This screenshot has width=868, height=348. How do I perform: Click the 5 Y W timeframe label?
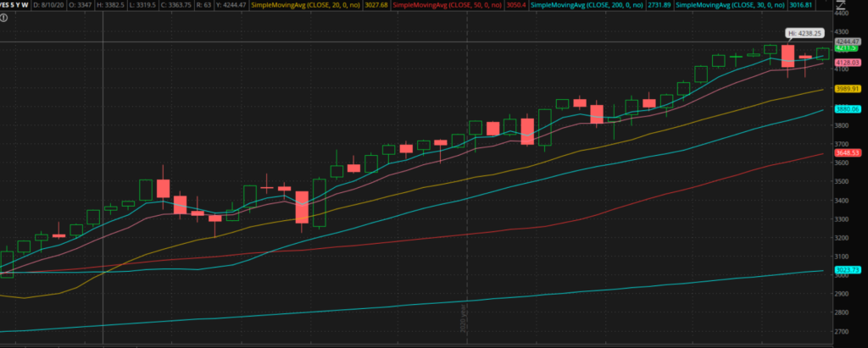tap(18, 5)
